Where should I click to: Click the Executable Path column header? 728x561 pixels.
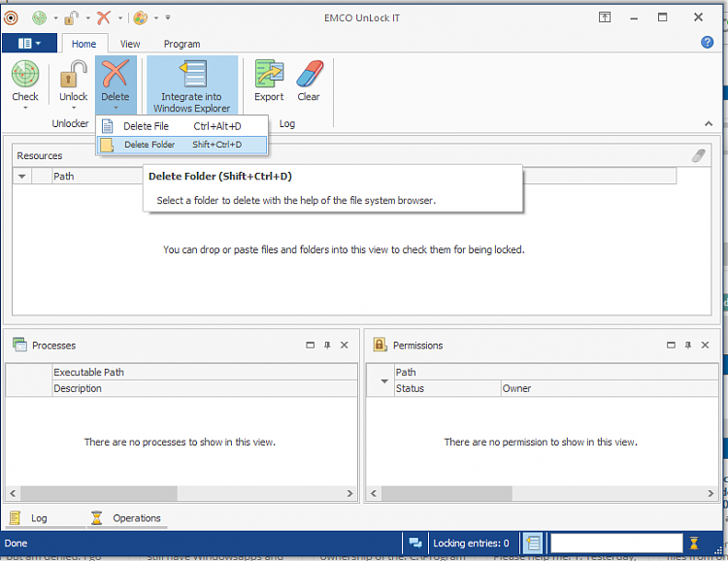point(204,372)
